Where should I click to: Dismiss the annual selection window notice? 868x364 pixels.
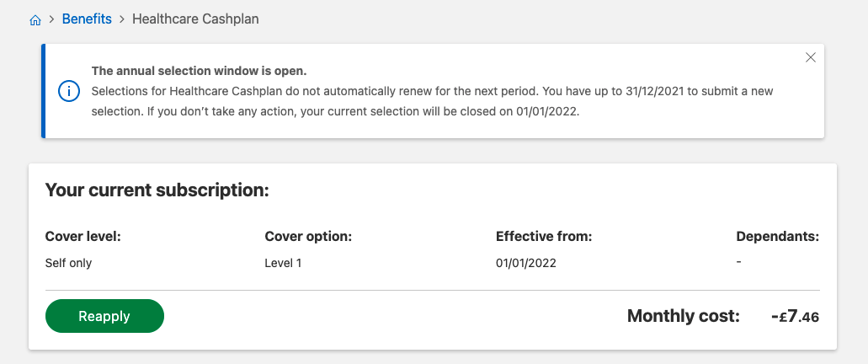811,57
